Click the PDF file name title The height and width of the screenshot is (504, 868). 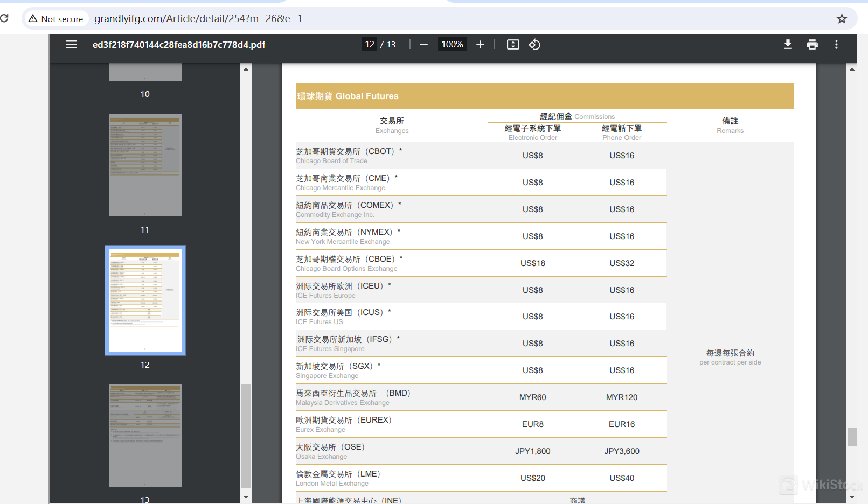point(179,45)
